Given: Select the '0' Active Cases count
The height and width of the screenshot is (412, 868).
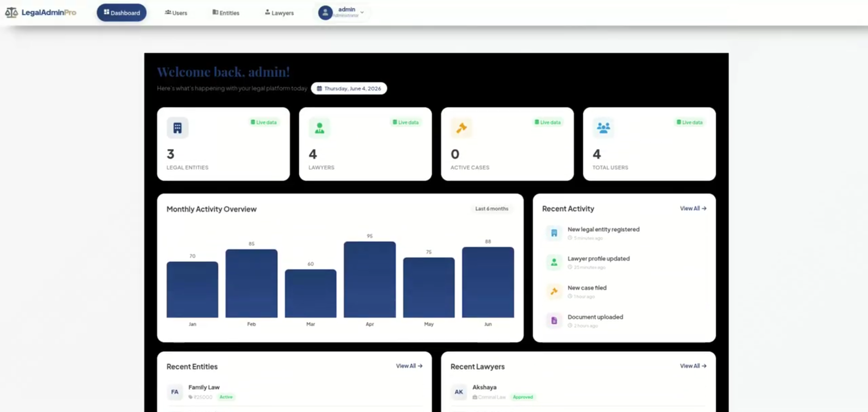Looking at the screenshot, I should [x=455, y=154].
